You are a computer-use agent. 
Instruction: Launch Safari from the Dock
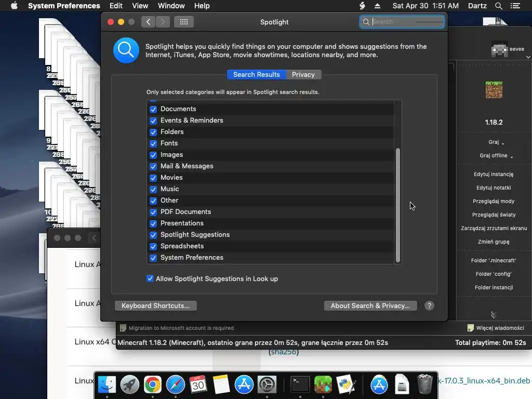coord(176,384)
